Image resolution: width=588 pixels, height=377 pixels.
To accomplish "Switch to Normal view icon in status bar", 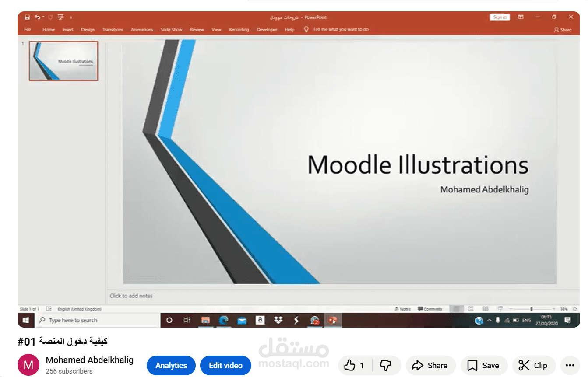I will click(x=456, y=309).
